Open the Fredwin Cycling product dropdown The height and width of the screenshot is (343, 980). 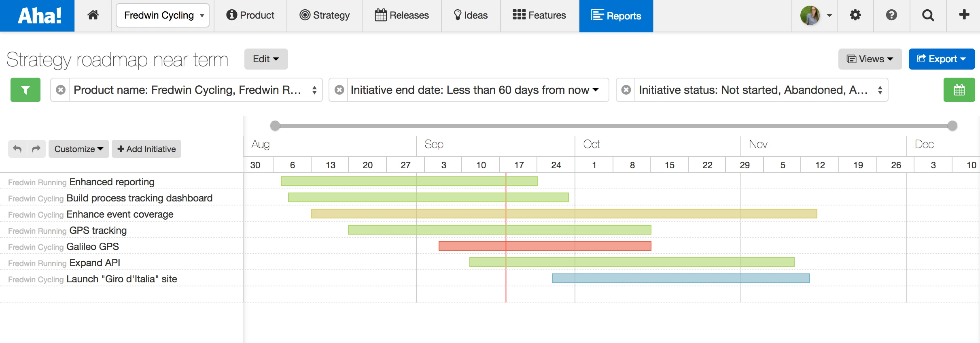pyautogui.click(x=163, y=15)
